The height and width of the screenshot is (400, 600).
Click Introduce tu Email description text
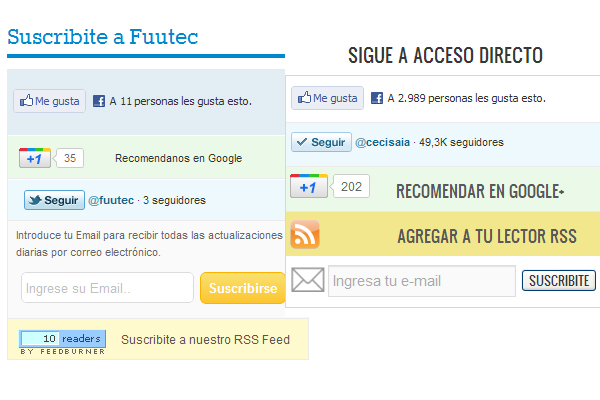click(149, 244)
